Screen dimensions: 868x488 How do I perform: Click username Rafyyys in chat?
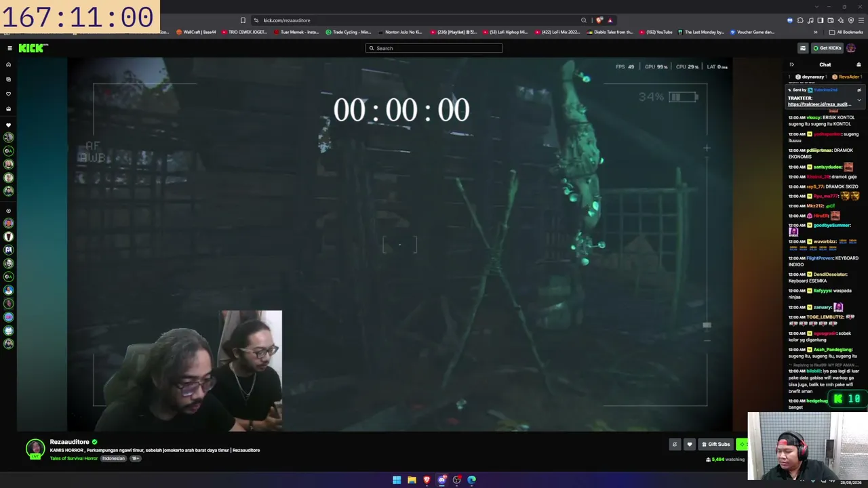822,291
